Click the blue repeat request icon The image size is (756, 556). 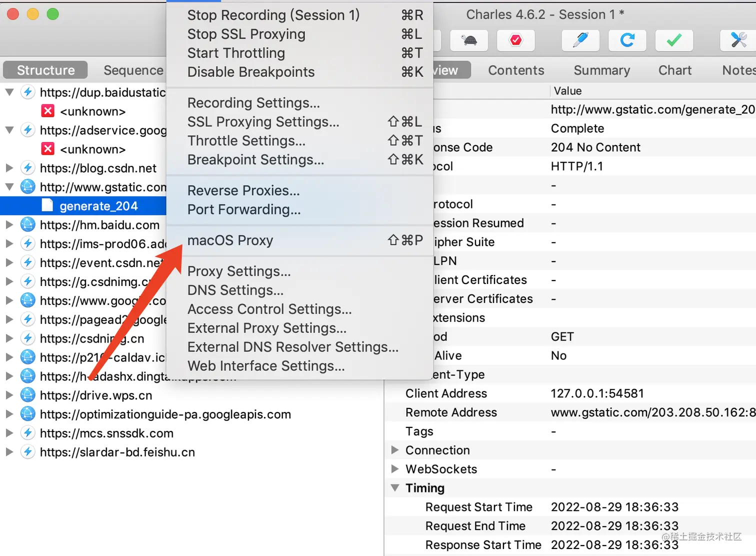tap(627, 40)
